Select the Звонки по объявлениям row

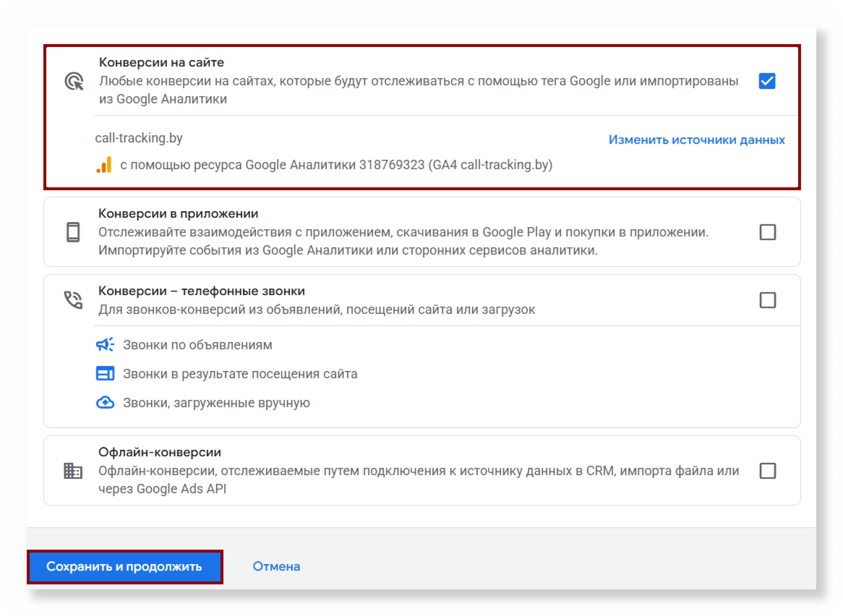pyautogui.click(x=184, y=345)
